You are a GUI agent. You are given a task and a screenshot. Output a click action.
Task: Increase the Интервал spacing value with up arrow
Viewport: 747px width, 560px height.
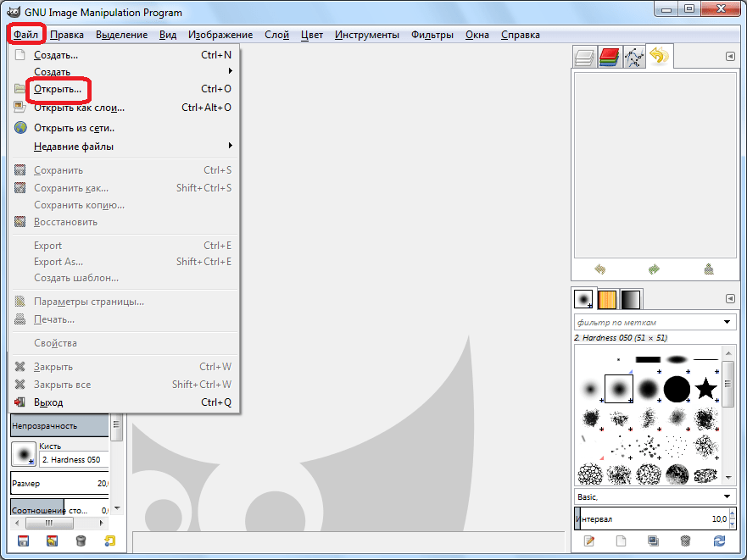point(732,515)
